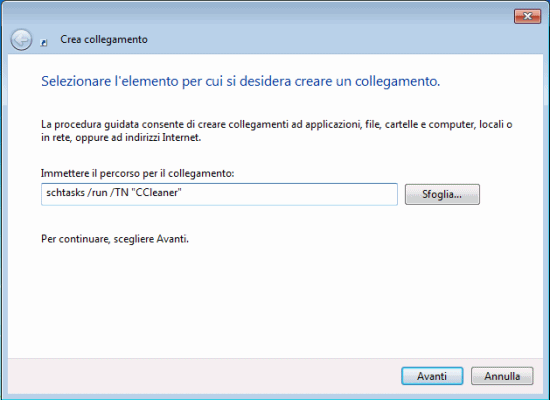550x400 pixels.
Task: Open the Sfoglia... browse dialog
Action: pos(442,194)
